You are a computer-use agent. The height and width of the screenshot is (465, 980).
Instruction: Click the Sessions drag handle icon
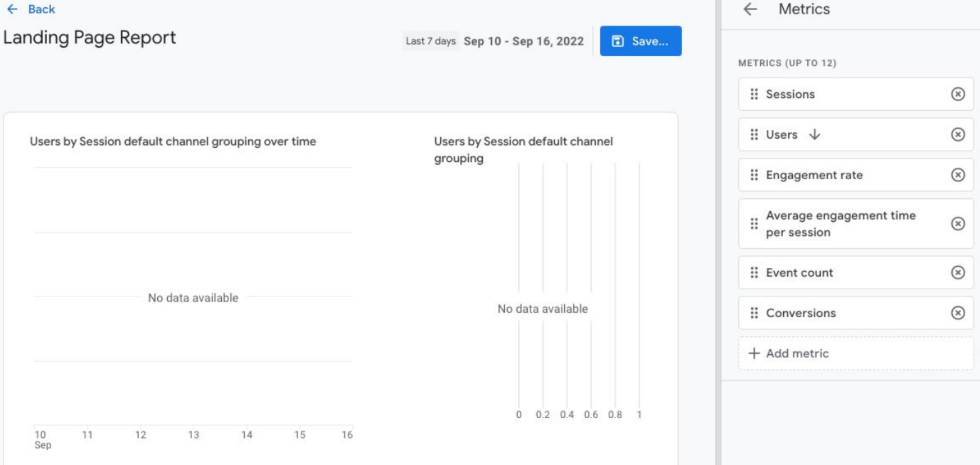[754, 94]
